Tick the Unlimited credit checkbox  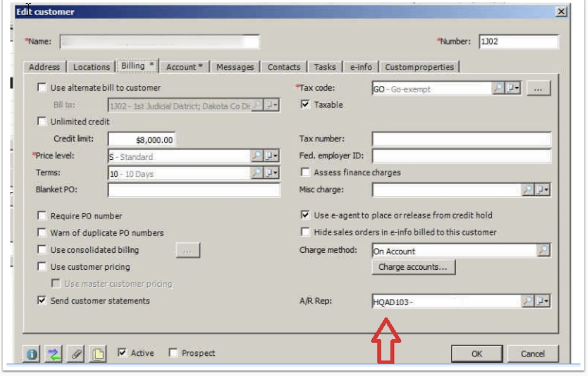tap(41, 121)
